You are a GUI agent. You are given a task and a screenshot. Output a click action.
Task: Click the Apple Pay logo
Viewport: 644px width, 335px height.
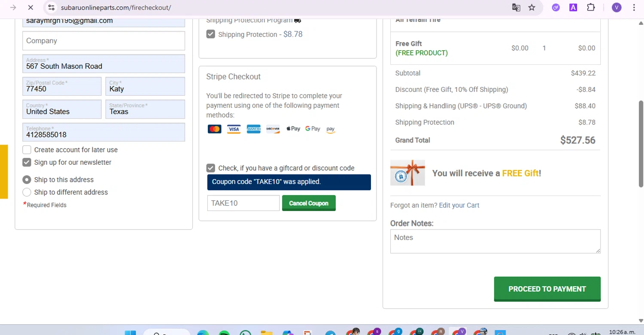(x=293, y=129)
